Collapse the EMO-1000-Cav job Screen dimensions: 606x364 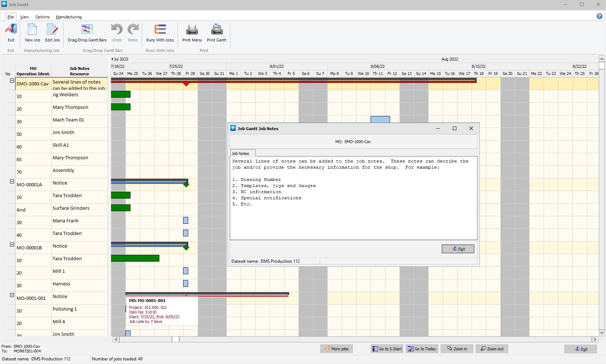click(x=12, y=81)
